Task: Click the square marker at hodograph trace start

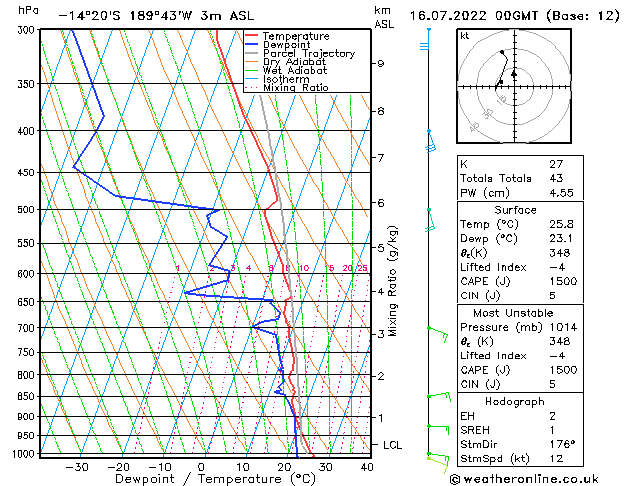Action: [501, 82]
